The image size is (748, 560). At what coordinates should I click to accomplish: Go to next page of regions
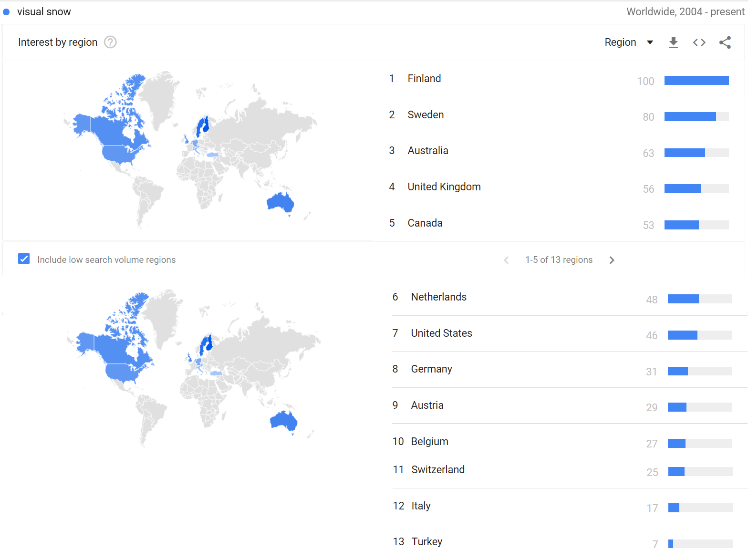(612, 260)
